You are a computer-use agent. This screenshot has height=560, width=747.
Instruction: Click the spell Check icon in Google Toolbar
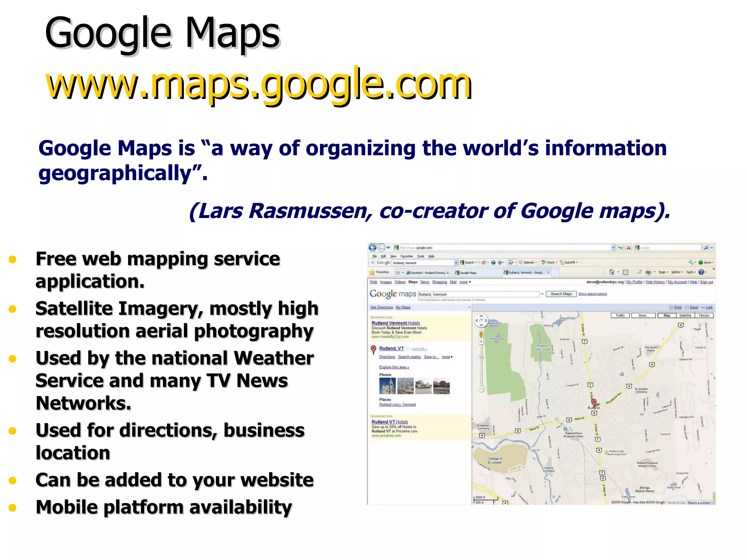pos(543,262)
